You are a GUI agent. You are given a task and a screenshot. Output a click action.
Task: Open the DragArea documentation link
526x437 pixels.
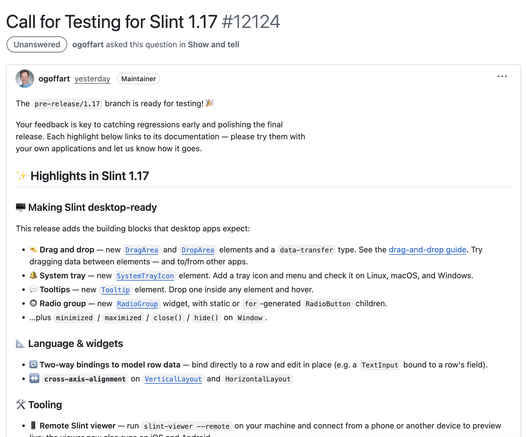pyautogui.click(x=141, y=250)
